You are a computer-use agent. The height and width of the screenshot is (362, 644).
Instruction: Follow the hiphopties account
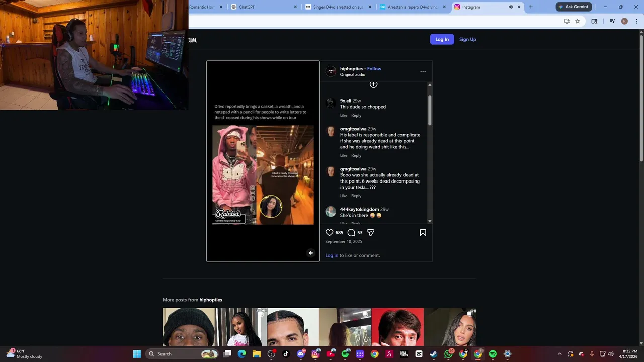click(374, 69)
